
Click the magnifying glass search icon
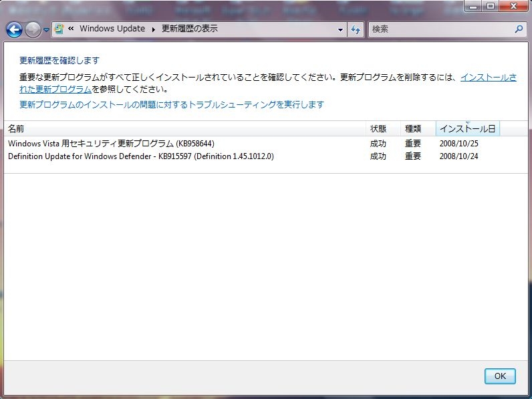(519, 29)
